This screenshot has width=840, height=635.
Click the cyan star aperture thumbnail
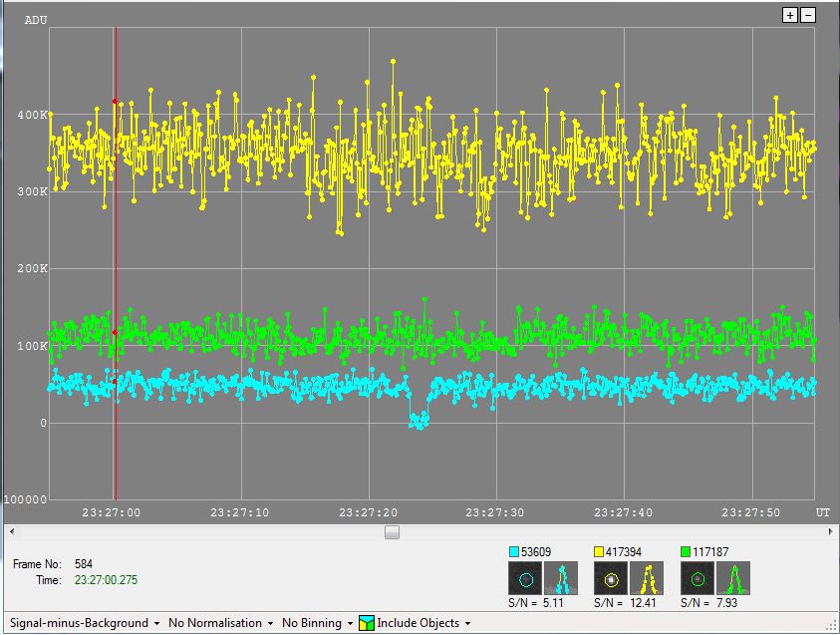pyautogui.click(x=525, y=578)
